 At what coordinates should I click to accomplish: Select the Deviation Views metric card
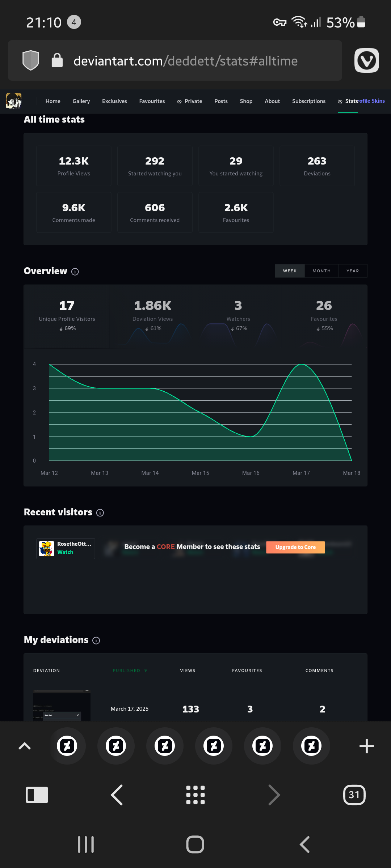152,316
